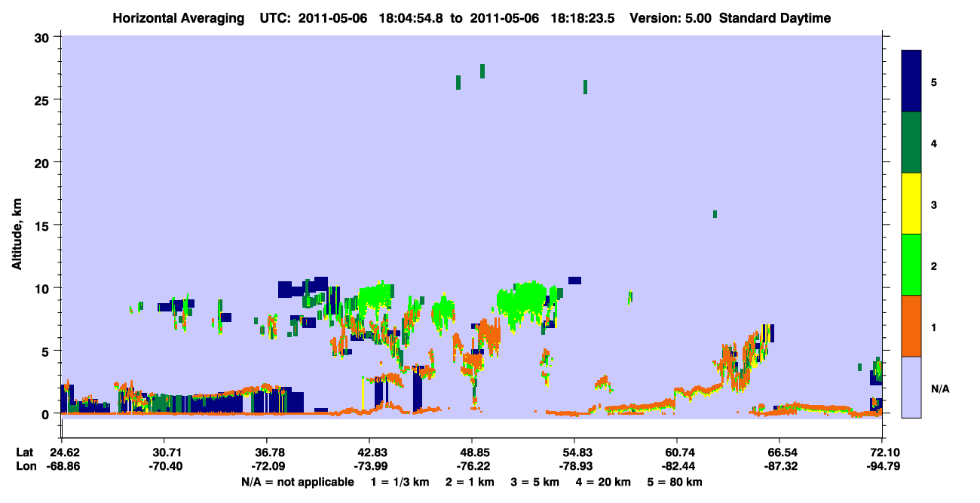Click the 'Lon' row label

pyautogui.click(x=26, y=467)
